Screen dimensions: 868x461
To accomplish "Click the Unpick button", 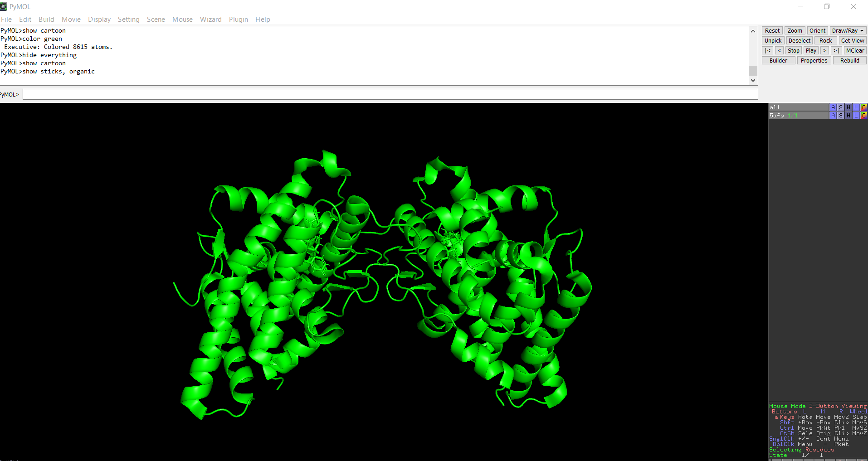I will pyautogui.click(x=773, y=41).
